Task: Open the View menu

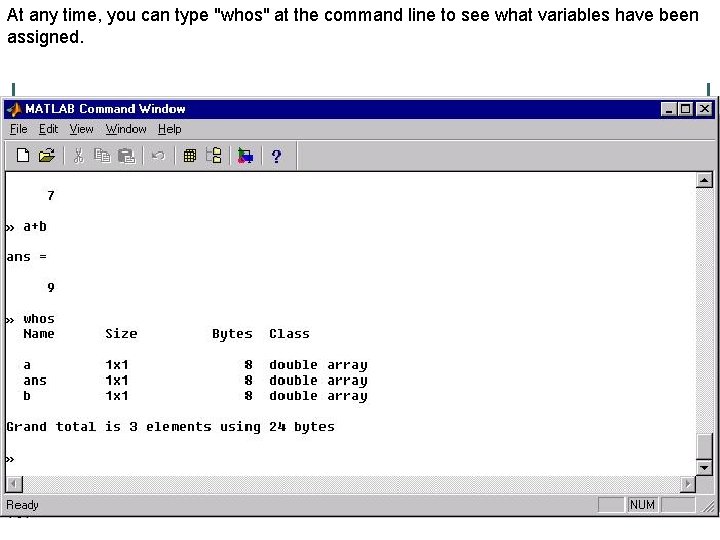Action: [81, 129]
